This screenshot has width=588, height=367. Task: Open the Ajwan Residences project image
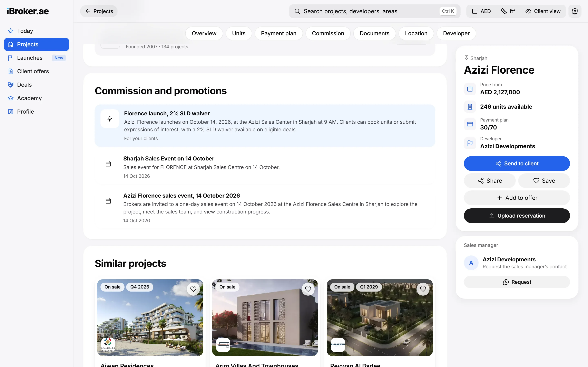click(x=150, y=317)
